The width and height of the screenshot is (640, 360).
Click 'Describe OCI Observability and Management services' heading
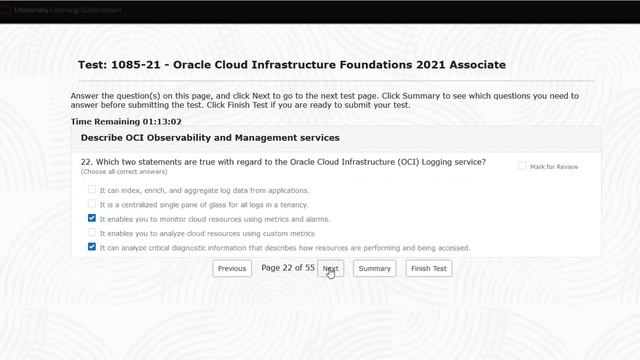point(210,138)
